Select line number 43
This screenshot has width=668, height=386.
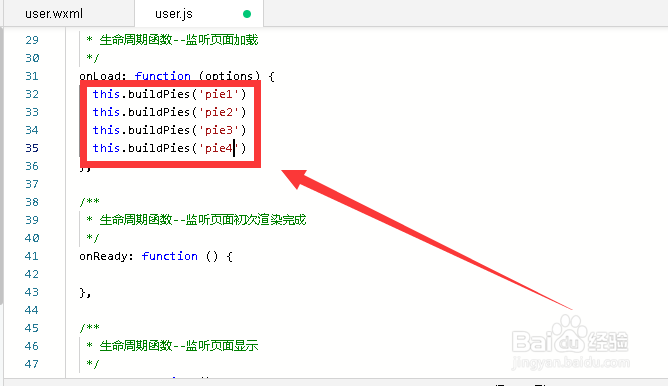[32, 292]
